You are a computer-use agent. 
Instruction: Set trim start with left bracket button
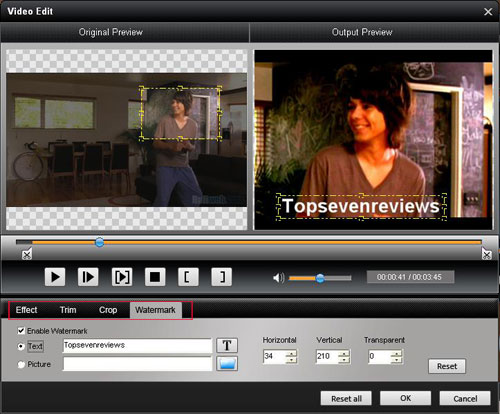[x=188, y=277]
